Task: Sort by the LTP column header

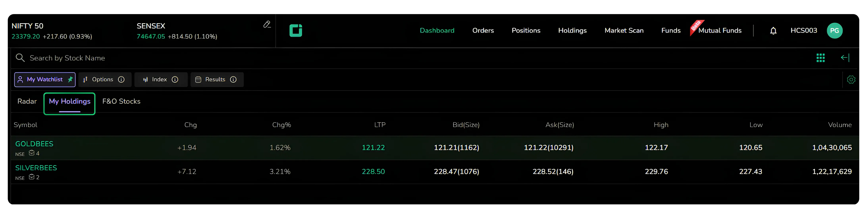Action: (x=380, y=125)
